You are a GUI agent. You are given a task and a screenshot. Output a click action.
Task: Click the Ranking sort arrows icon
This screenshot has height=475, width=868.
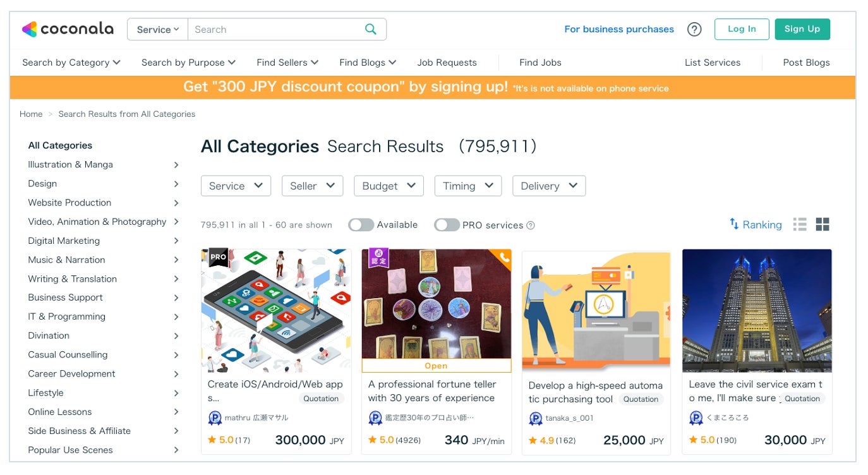point(734,224)
